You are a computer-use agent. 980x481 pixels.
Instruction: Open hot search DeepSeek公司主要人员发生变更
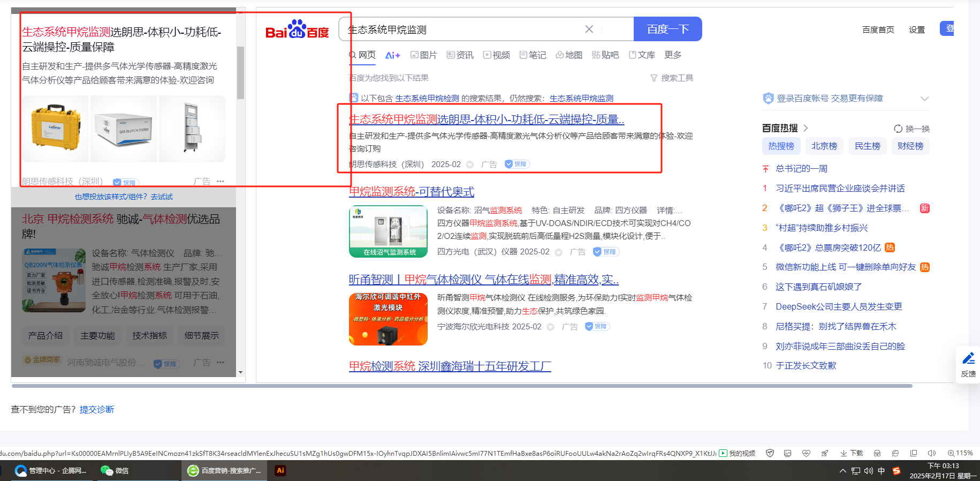[839, 306]
